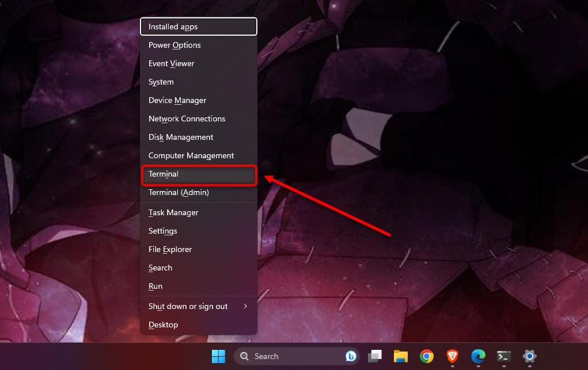The height and width of the screenshot is (370, 588).
Task: Open Settings gear icon on taskbar
Action: (529, 356)
